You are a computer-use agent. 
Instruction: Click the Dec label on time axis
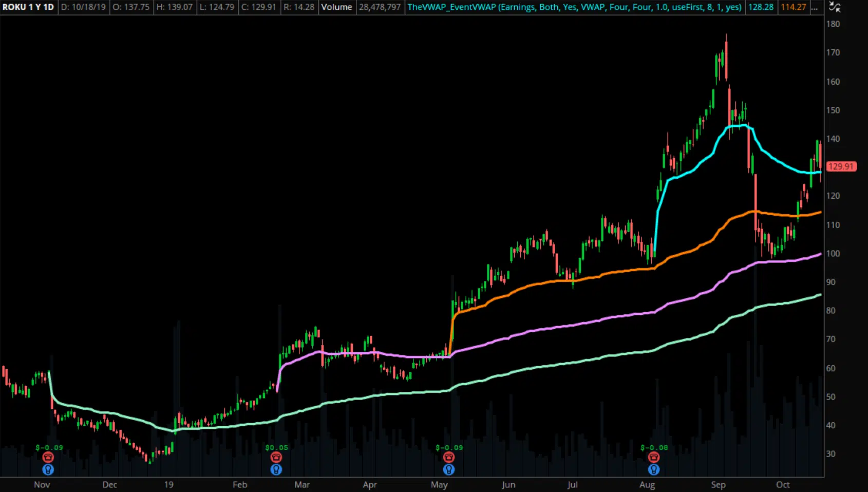pos(109,485)
